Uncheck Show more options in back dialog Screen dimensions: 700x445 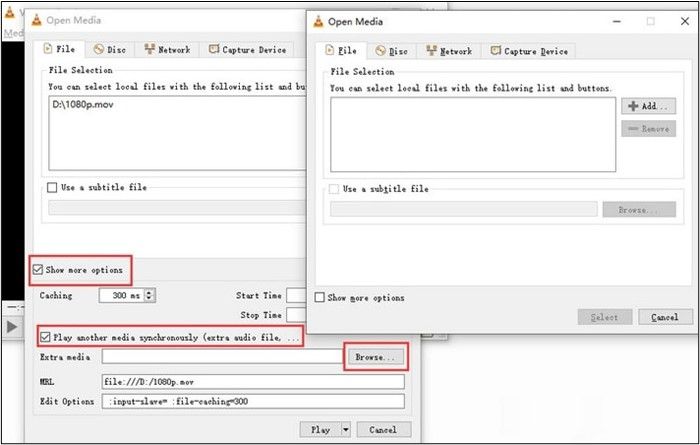[x=38, y=270]
